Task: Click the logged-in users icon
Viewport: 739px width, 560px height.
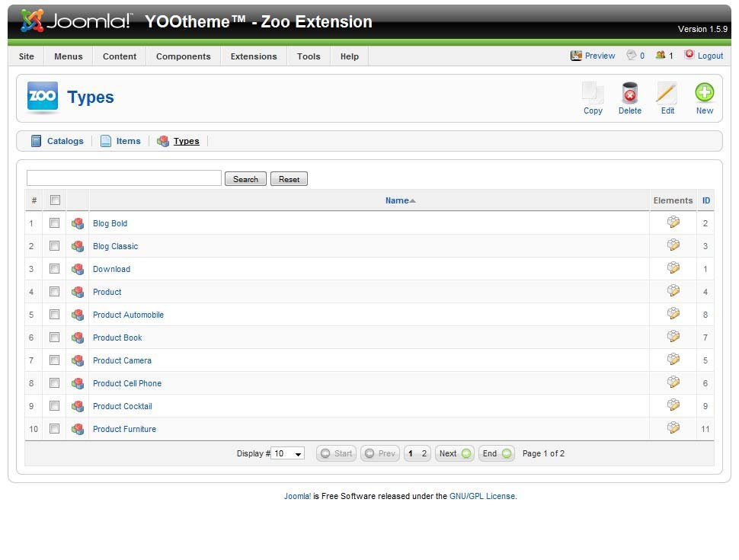Action: point(661,55)
